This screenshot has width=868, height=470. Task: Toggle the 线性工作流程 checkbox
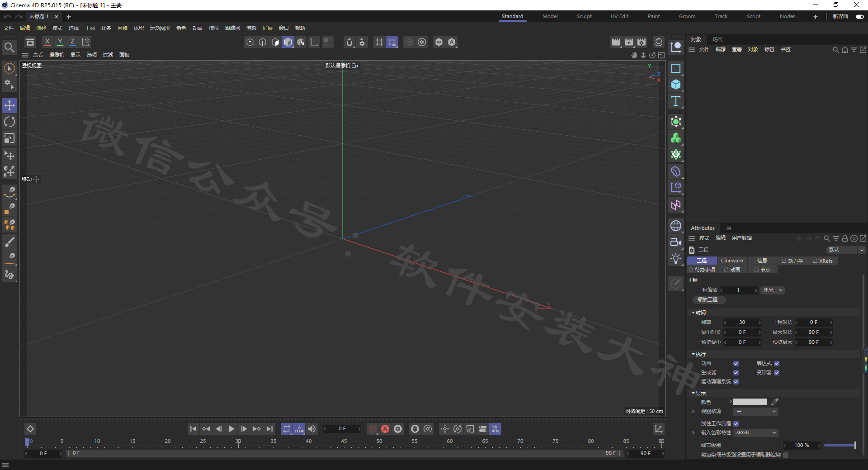[x=736, y=424]
